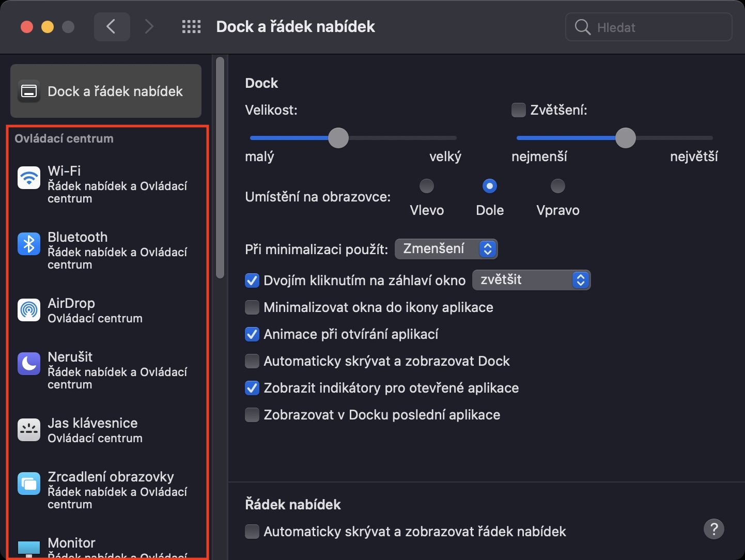The image size is (745, 560).
Task: Toggle Automaticky skrývat a zobrazovat Dock
Action: pos(252,361)
